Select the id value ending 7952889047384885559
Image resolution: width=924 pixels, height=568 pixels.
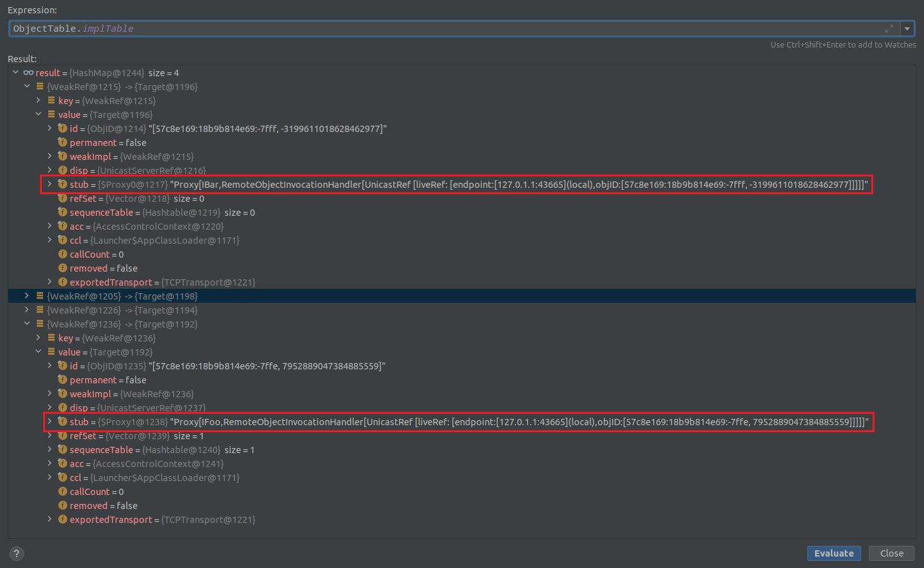click(x=268, y=366)
